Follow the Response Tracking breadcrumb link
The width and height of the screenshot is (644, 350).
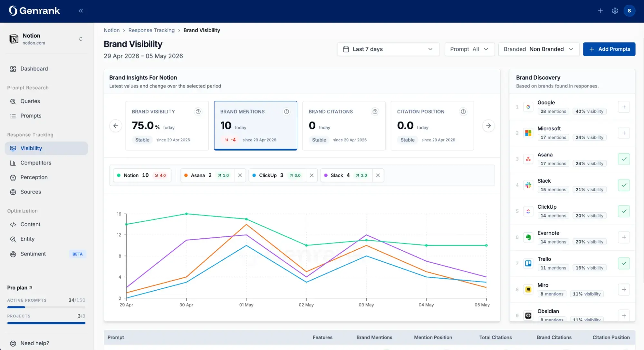151,30
